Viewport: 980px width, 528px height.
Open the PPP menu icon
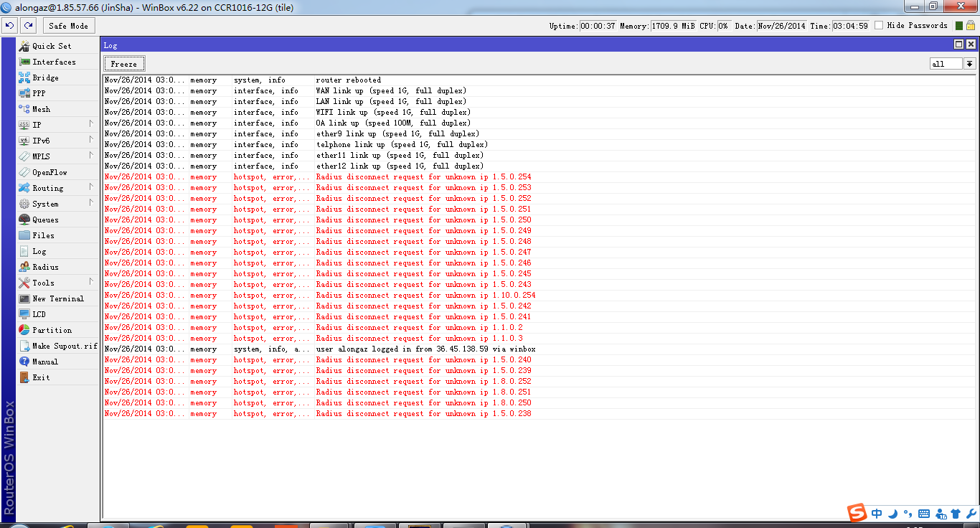[x=24, y=93]
